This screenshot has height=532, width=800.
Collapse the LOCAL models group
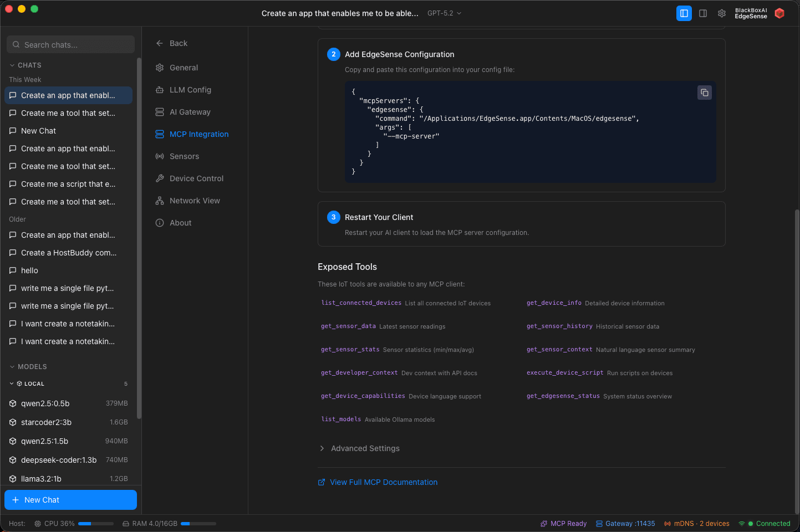(12, 383)
